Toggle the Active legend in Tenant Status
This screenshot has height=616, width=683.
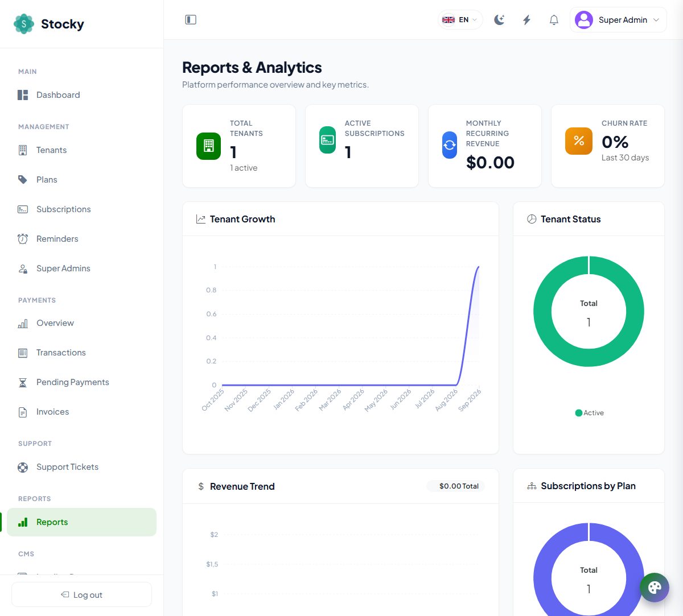pyautogui.click(x=590, y=413)
